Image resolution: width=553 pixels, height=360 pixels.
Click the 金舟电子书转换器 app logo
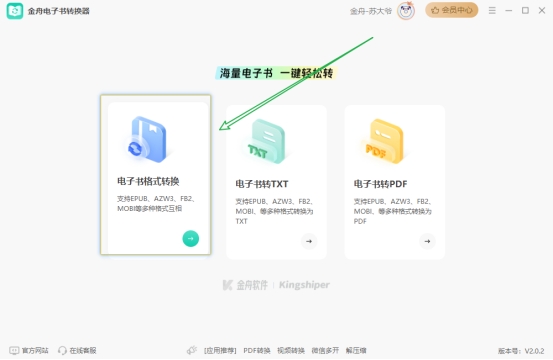point(14,11)
